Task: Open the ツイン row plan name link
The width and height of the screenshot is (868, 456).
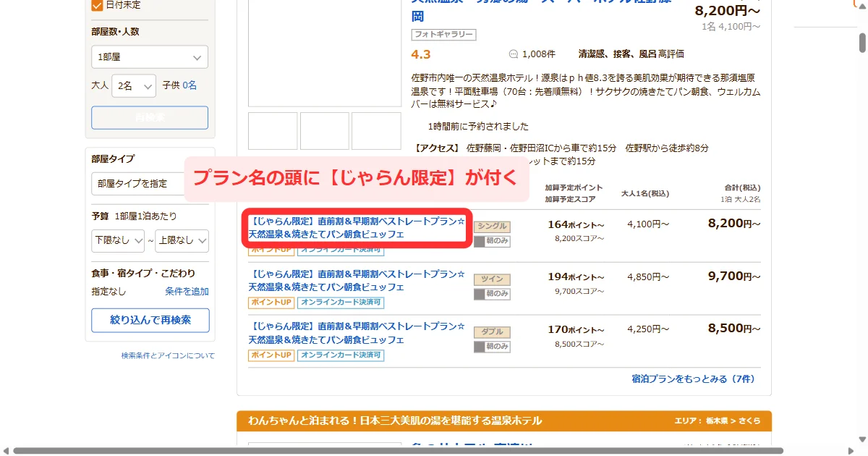Action: click(x=357, y=281)
